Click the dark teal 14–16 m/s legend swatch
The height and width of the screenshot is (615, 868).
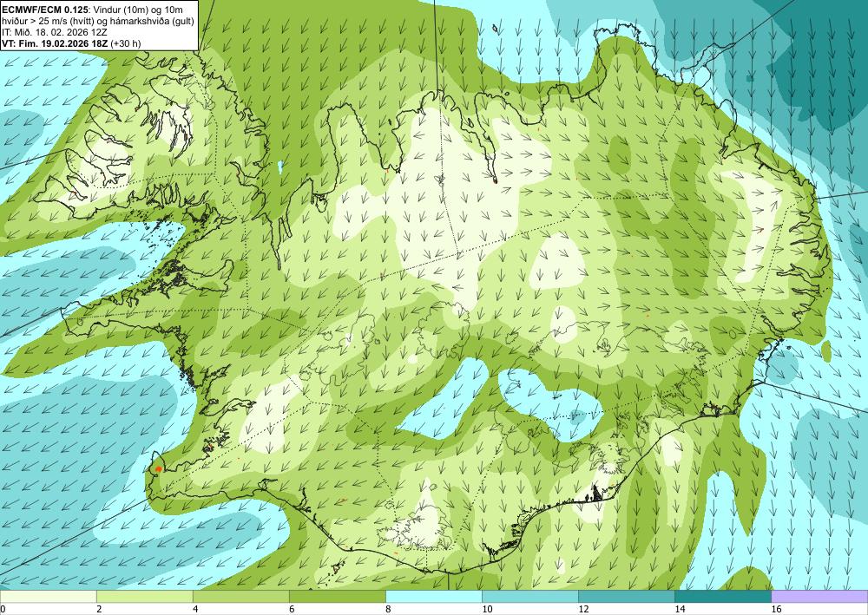pos(723,597)
